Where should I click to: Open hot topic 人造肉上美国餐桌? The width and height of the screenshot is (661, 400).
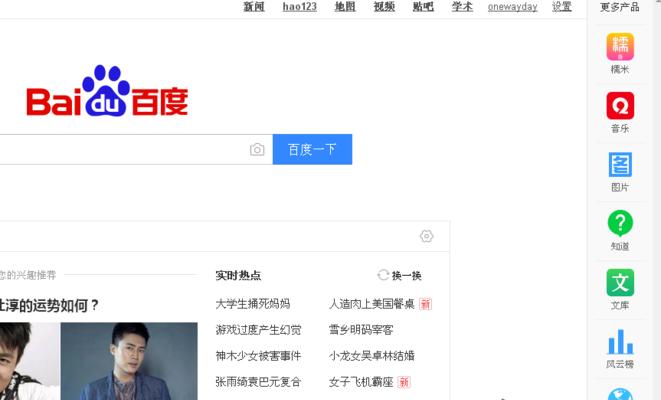pos(371,304)
